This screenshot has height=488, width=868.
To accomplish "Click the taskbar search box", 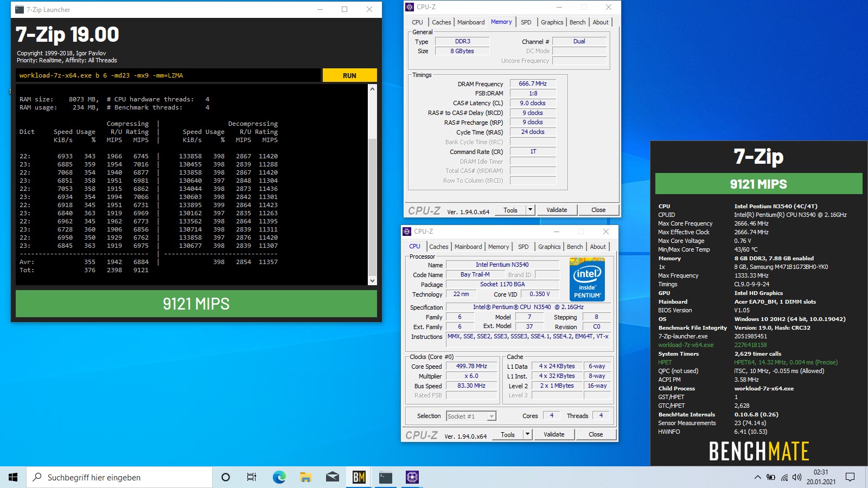I will [119, 477].
